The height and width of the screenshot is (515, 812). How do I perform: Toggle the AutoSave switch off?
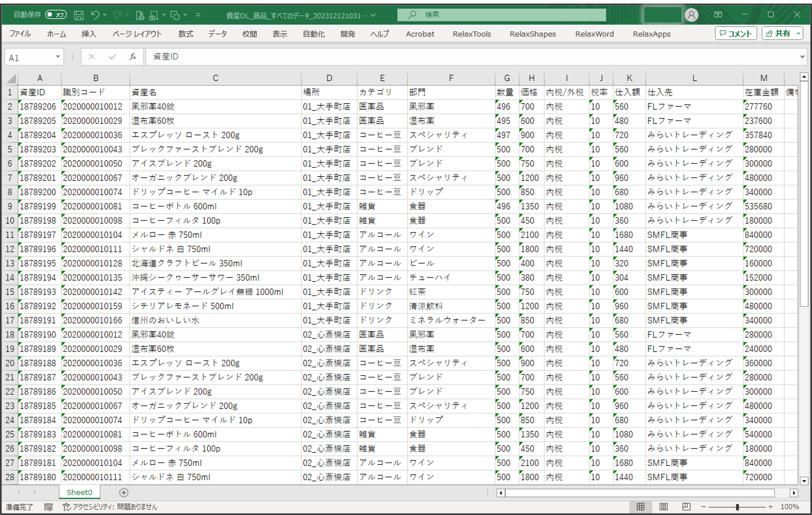tap(56, 15)
